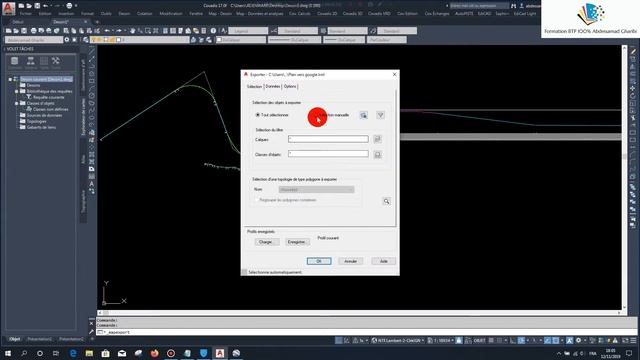Image resolution: width=640 pixels, height=360 pixels.
Task: Open the 1:10034 scale dropdown in status bar
Action: tap(441, 340)
